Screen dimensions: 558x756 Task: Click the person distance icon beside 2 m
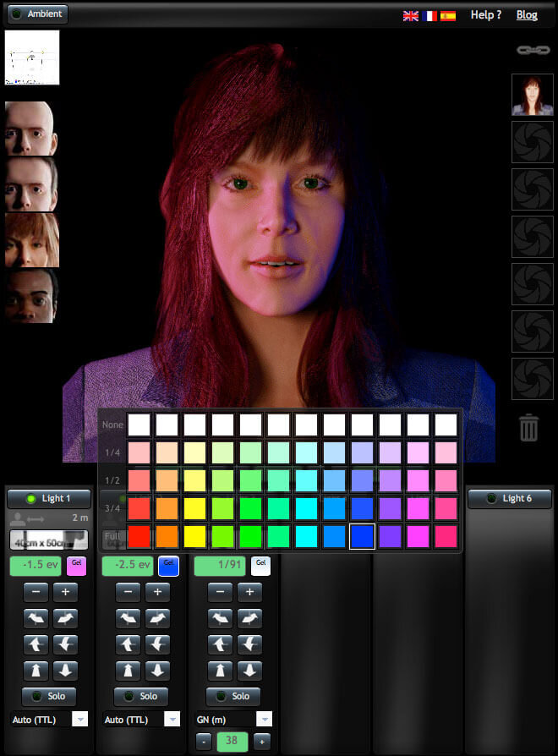[x=27, y=518]
